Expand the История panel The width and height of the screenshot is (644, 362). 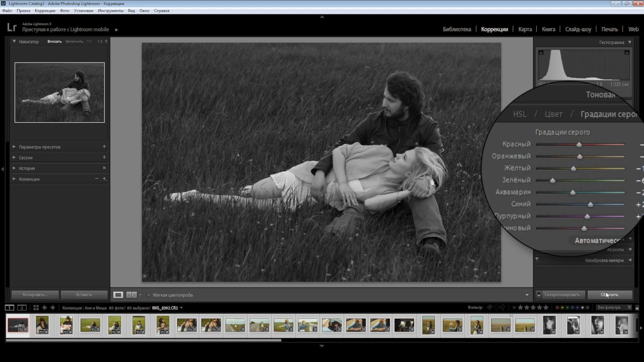pos(14,168)
